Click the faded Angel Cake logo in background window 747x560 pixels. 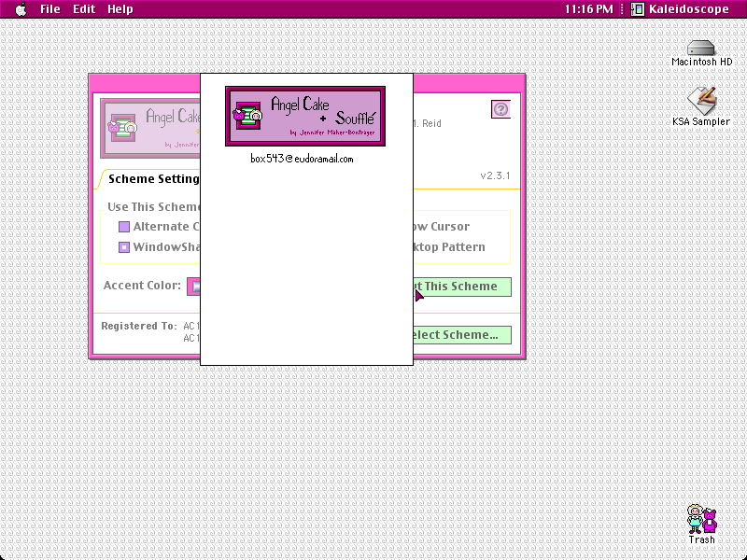(150, 128)
